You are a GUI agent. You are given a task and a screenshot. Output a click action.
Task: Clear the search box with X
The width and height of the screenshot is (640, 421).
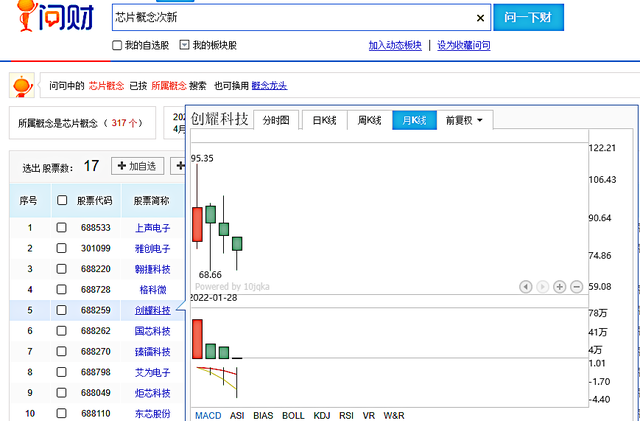[480, 18]
